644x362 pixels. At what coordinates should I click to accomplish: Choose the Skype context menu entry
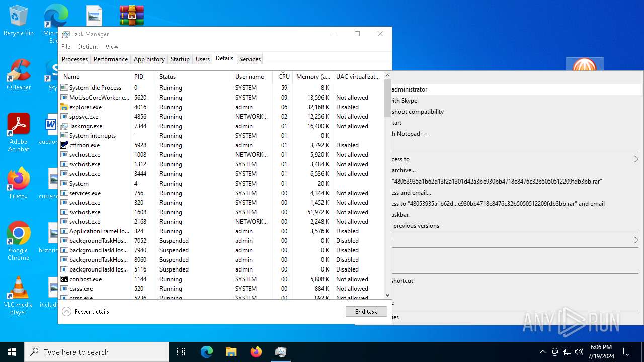[x=517, y=101]
